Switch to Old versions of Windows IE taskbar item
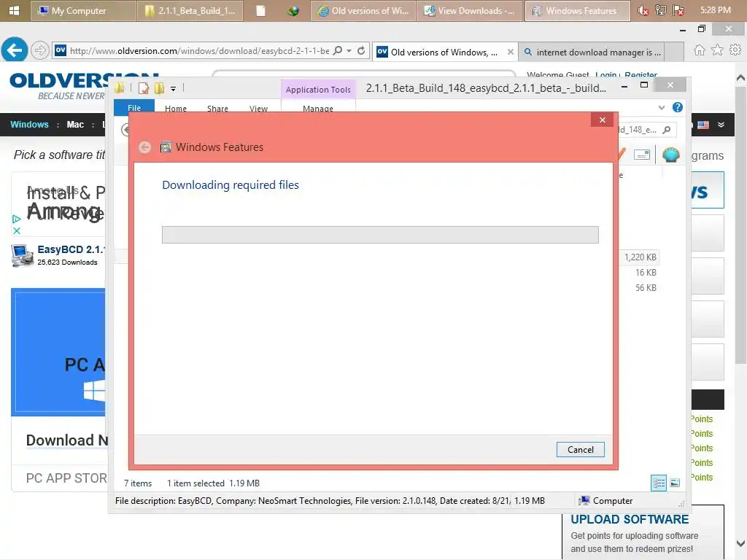 (x=363, y=10)
